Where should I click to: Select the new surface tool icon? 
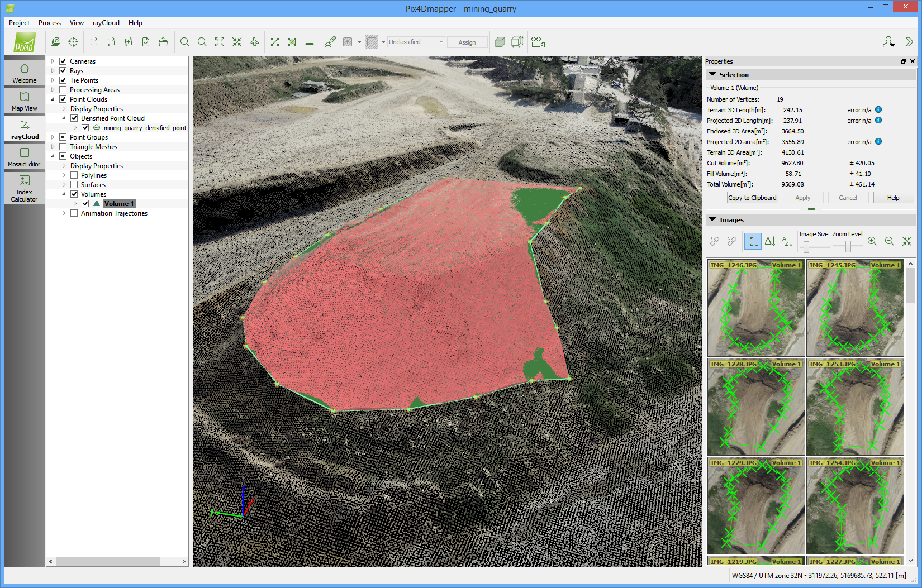click(292, 42)
